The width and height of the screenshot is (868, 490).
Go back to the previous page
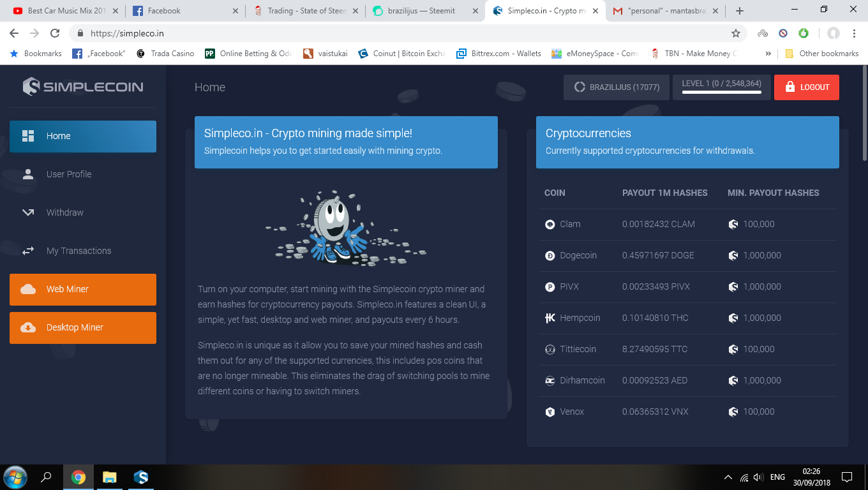pos(14,33)
